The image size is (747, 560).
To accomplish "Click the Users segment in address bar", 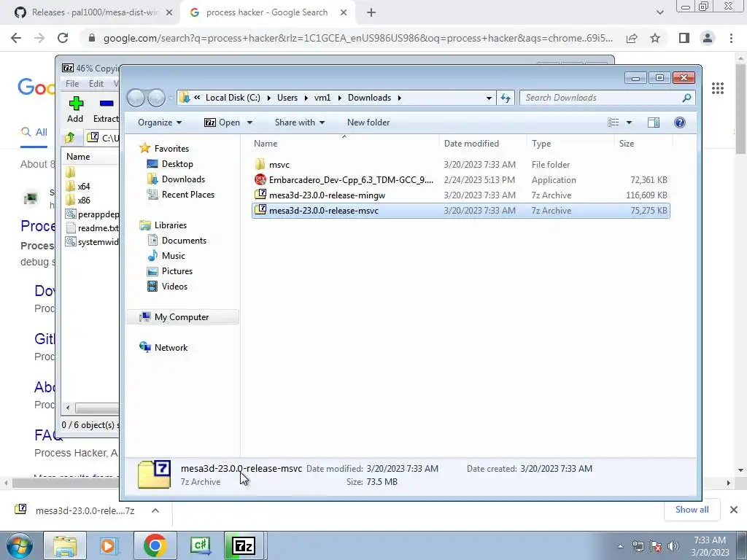I will point(287,98).
